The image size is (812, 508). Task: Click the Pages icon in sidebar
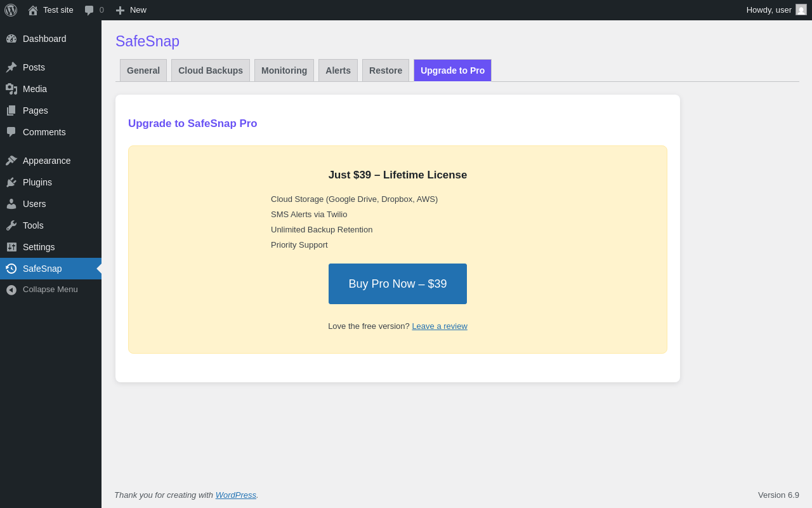tap(11, 110)
